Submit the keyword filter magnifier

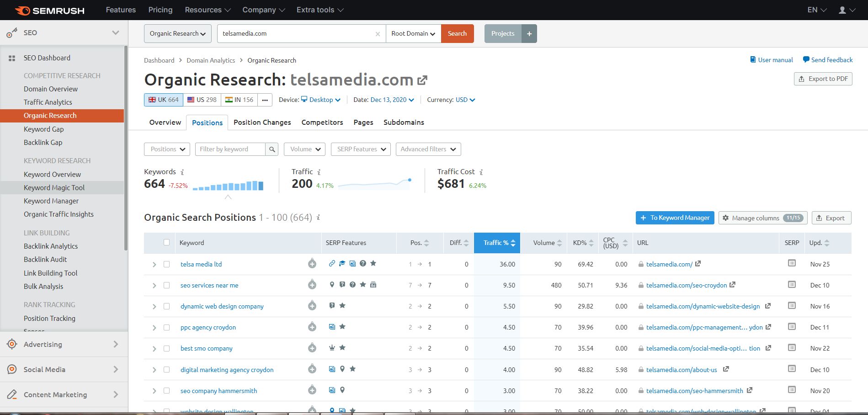pyautogui.click(x=272, y=149)
